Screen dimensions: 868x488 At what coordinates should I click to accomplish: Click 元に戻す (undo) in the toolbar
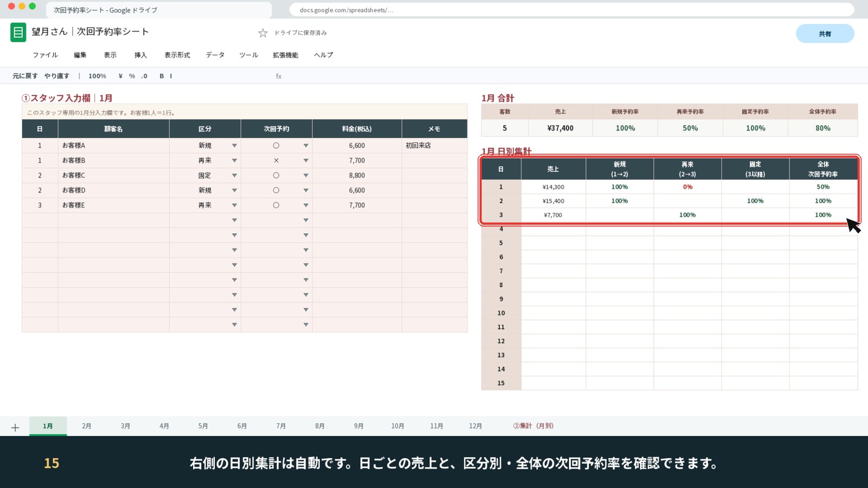pyautogui.click(x=25, y=76)
